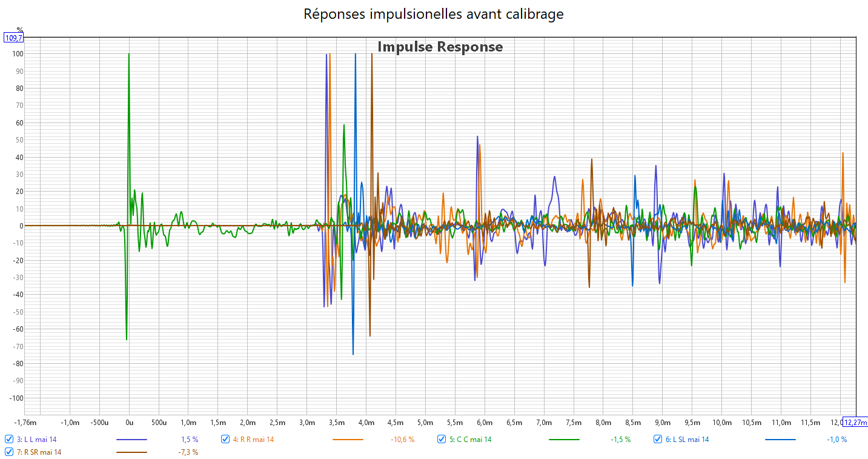Image resolution: width=868 pixels, height=459 pixels.
Task: Click the orange R R line swatch
Action: (x=348, y=440)
